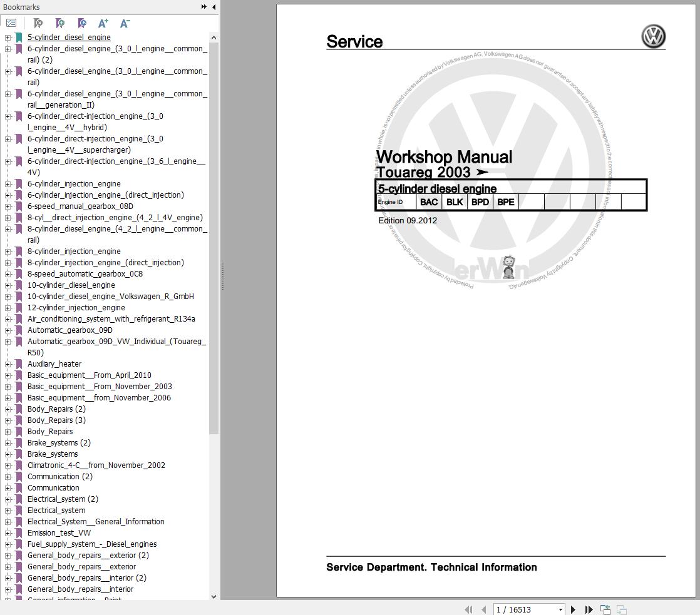This screenshot has width=700, height=615.
Task: Go to the previous page
Action: (483, 609)
